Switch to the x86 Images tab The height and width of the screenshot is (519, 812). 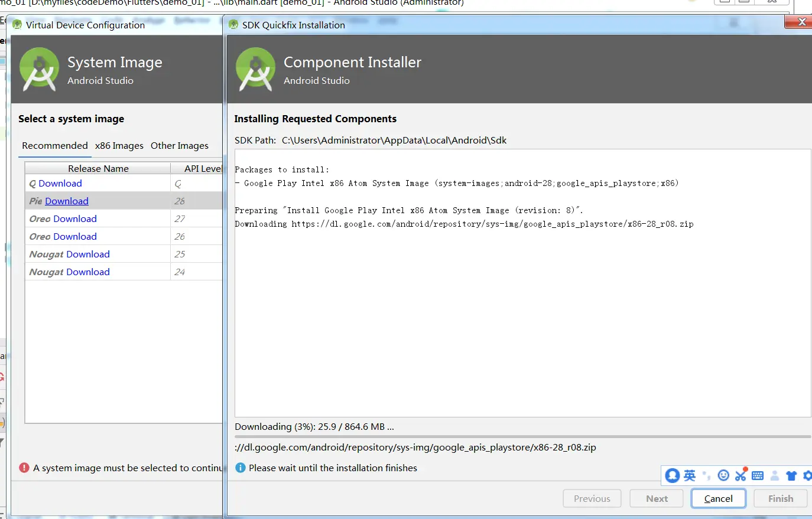[x=119, y=145]
